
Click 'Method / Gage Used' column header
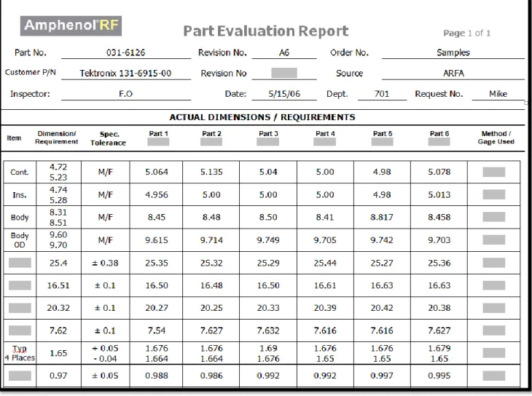tap(496, 138)
